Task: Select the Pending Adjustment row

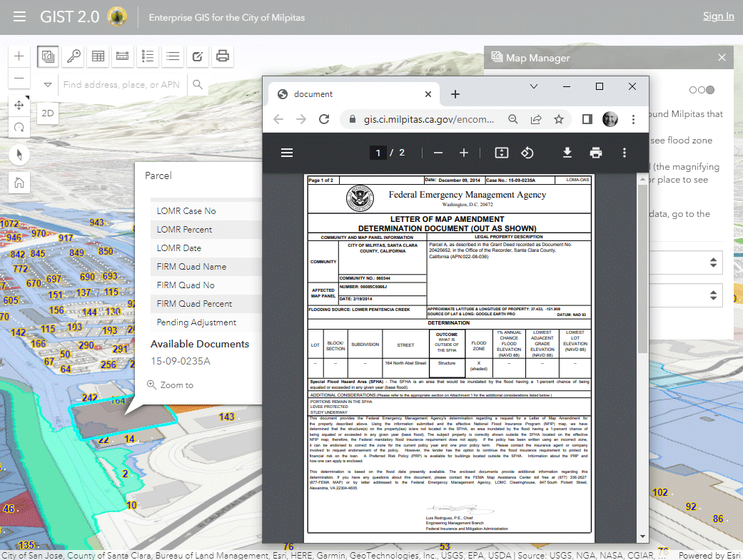Action: point(206,322)
